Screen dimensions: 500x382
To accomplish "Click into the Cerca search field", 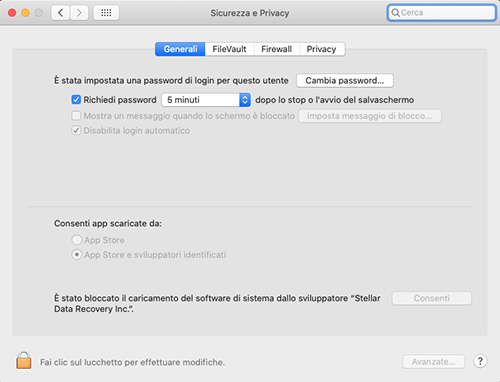I will tap(442, 13).
